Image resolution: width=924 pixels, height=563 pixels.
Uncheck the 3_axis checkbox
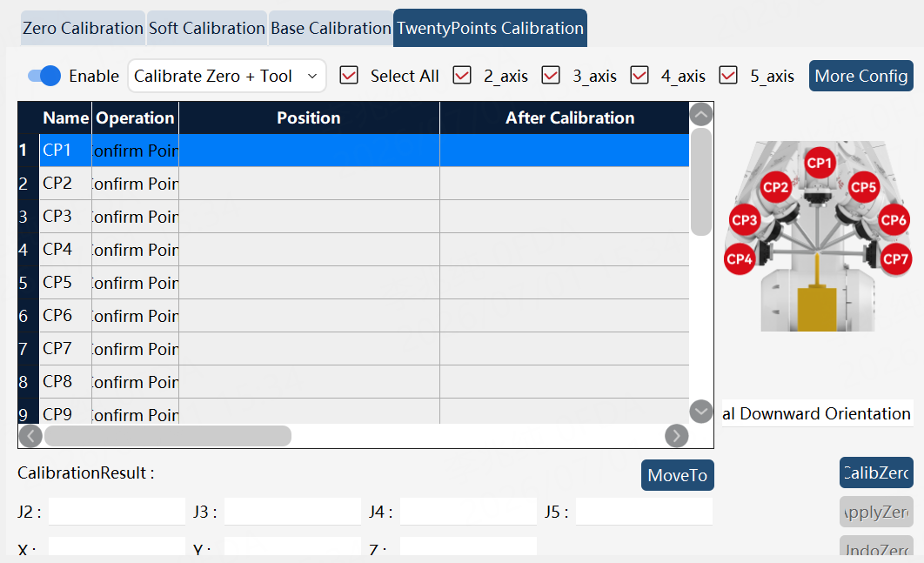[551, 76]
